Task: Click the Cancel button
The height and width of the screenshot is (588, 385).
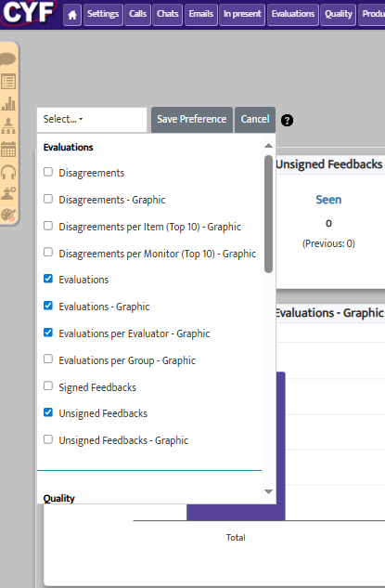Action: pos(255,119)
